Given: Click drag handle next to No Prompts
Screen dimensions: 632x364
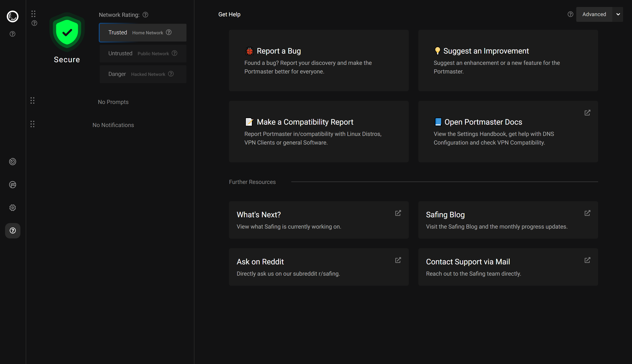Looking at the screenshot, I should coord(32,101).
